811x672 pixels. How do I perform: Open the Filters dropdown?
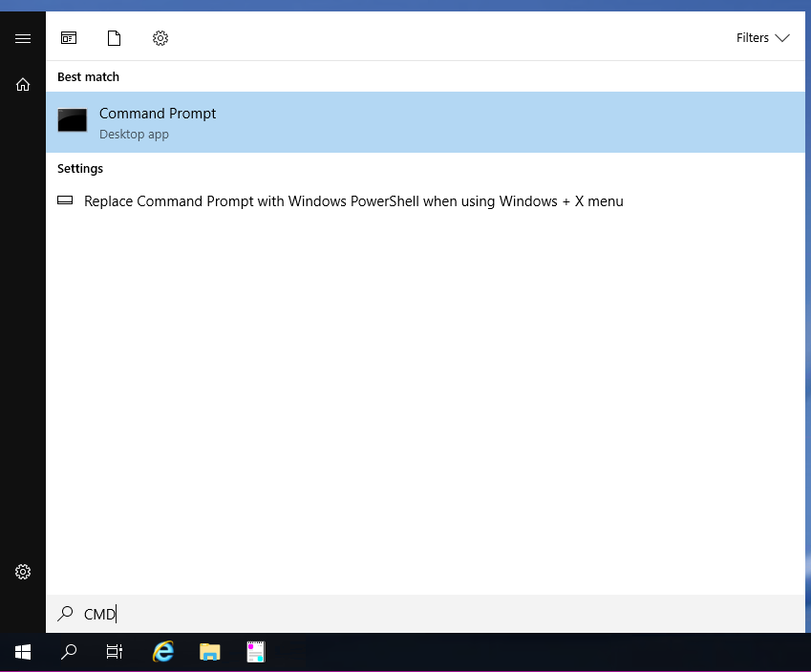(762, 38)
